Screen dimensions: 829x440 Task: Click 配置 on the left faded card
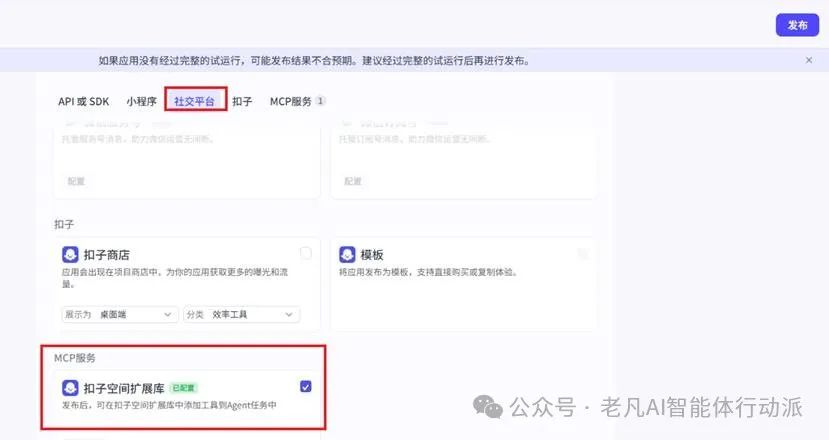pos(76,181)
